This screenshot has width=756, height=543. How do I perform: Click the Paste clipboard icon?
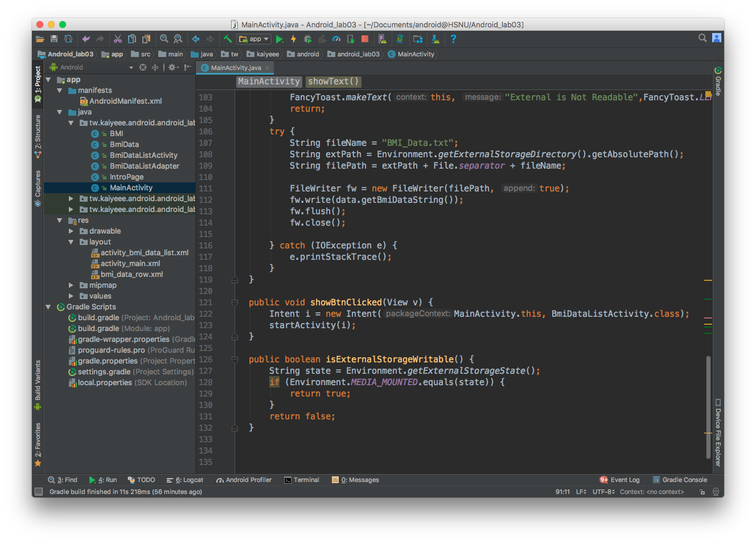[x=146, y=39]
